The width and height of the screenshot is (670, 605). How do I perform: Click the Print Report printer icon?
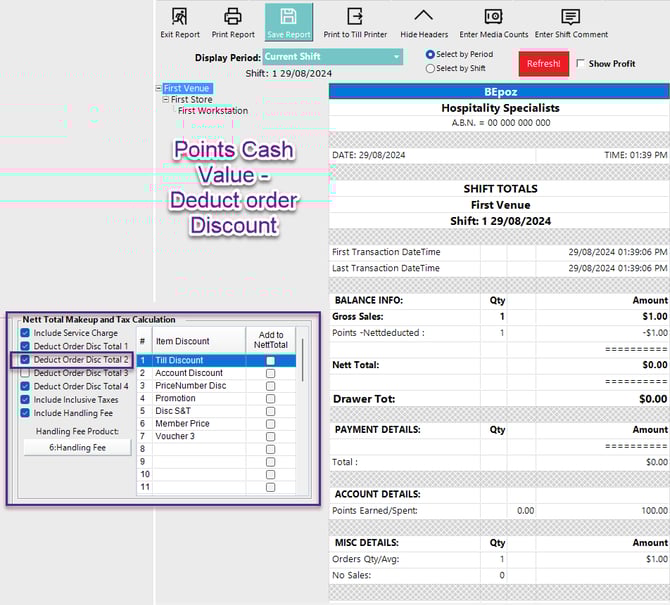click(x=233, y=17)
